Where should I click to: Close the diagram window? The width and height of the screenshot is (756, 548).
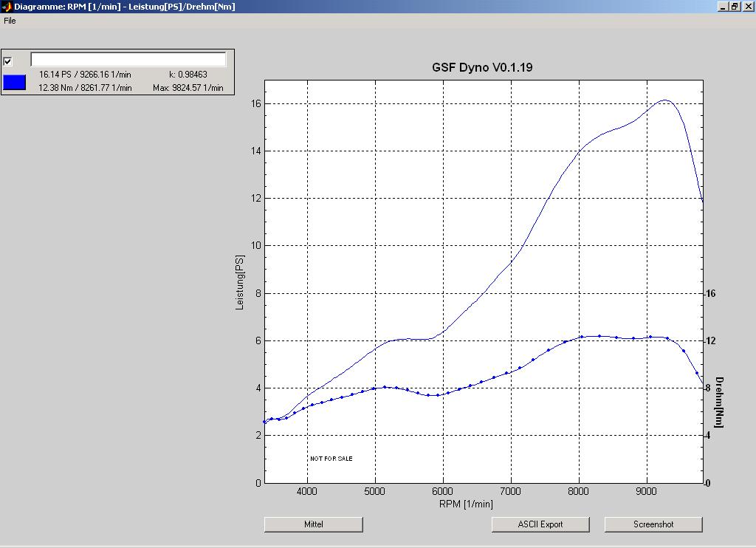[747, 7]
